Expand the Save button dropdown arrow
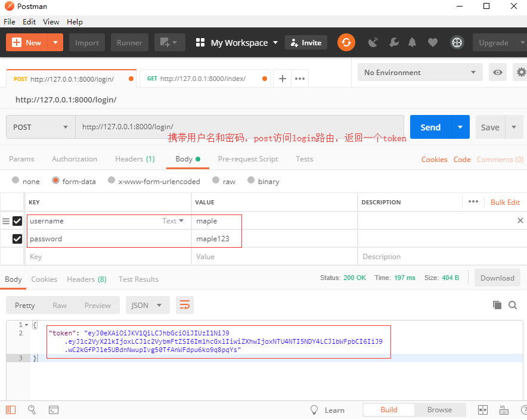 [x=513, y=127]
